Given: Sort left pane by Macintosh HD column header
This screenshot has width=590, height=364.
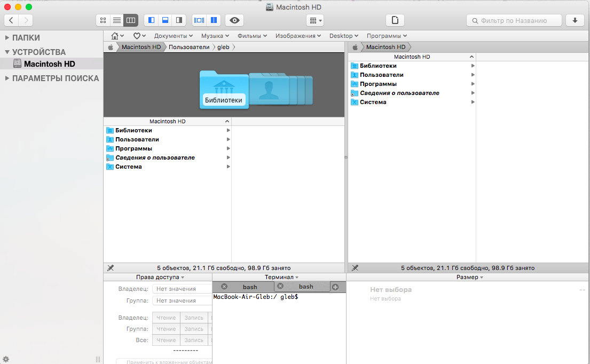Looking at the screenshot, I should click(x=168, y=121).
